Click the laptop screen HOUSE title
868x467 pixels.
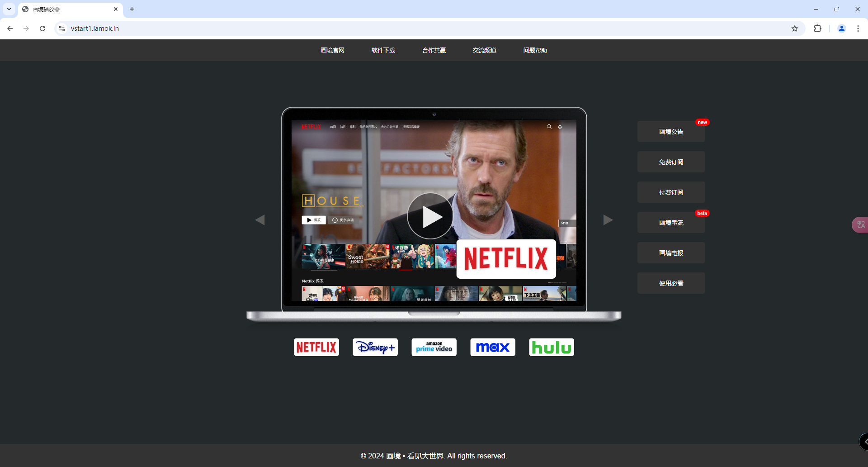[332, 201]
